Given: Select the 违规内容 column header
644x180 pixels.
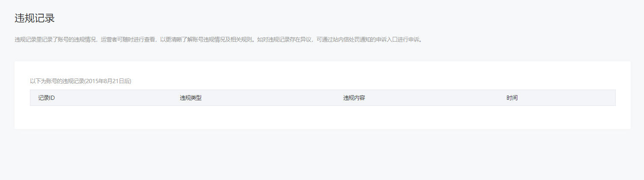Looking at the screenshot, I should (354, 98).
